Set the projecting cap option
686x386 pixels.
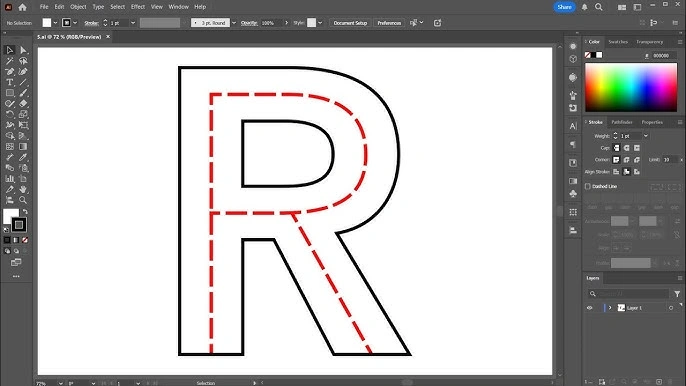coord(637,148)
